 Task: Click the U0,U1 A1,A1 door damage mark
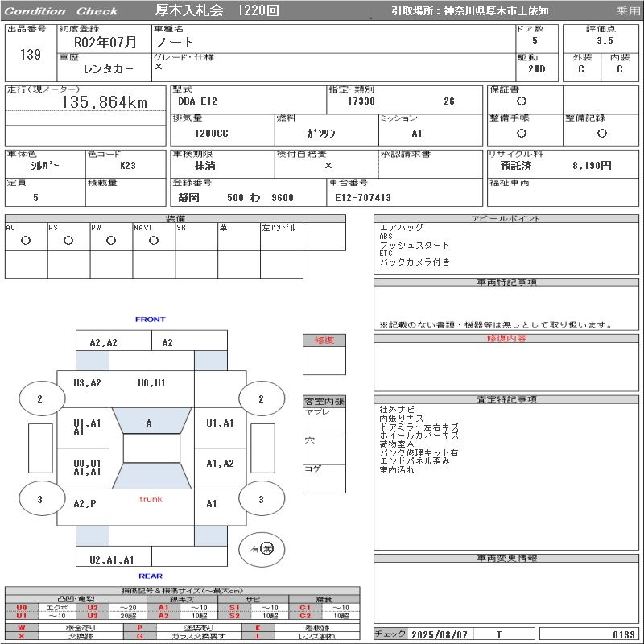coord(87,468)
